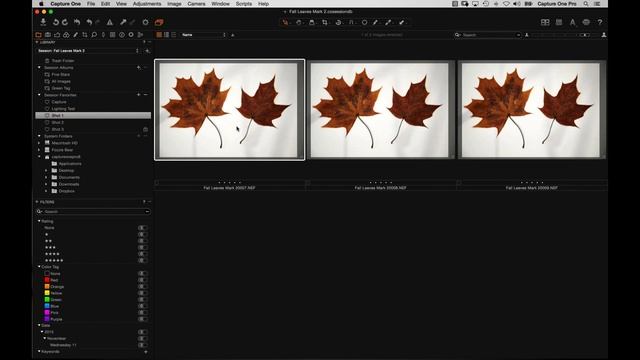Toggle the Wednesday 11 date filter

tap(142, 345)
